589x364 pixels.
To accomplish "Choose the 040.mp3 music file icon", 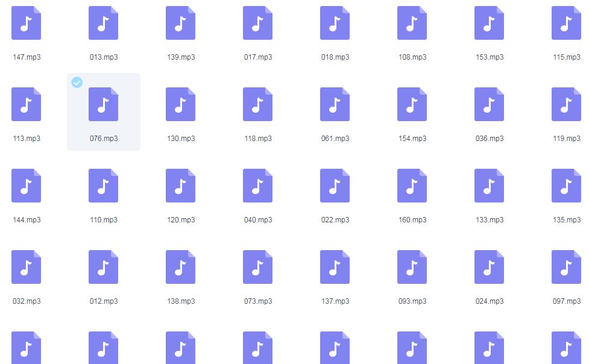I will pos(257,186).
